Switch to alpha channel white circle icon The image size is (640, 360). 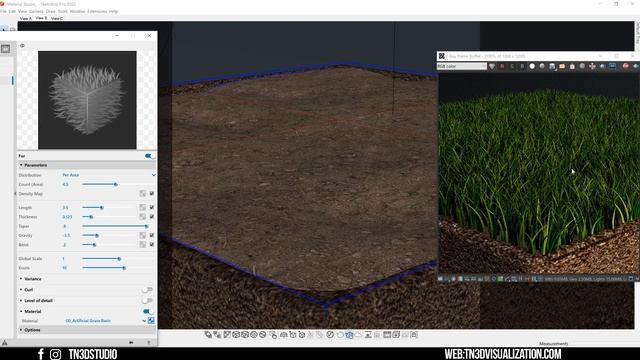532,66
